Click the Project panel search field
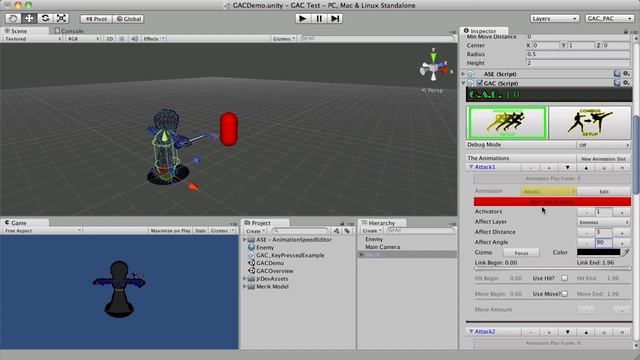Screen dimensions: 640x360 (300, 231)
